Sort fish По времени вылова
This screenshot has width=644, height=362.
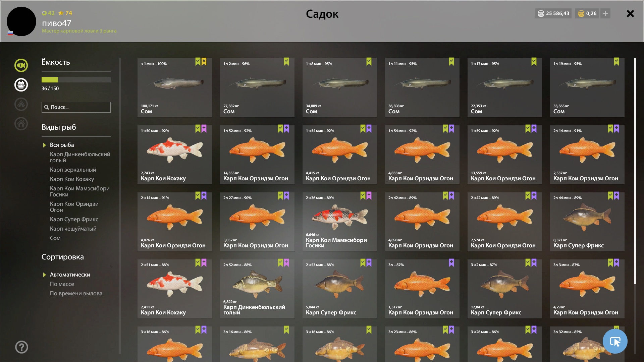tap(76, 293)
